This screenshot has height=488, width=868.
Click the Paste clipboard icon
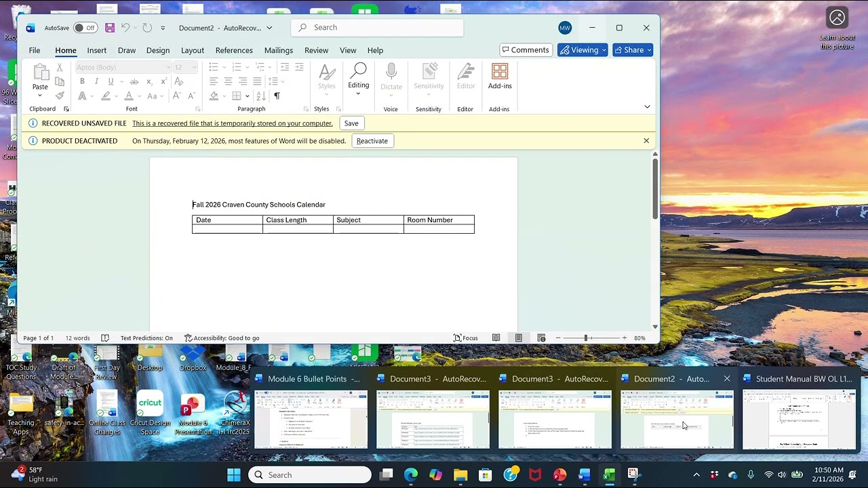click(x=40, y=72)
